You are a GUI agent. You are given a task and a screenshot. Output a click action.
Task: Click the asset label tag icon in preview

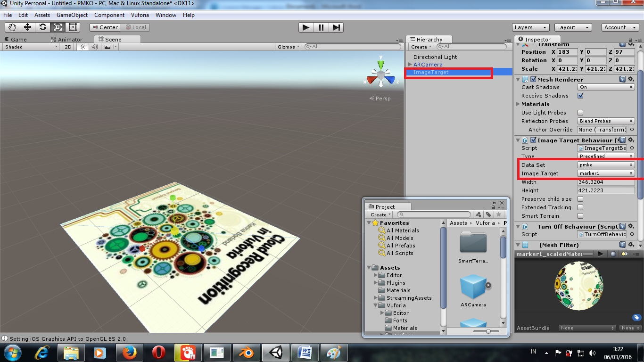pyautogui.click(x=636, y=317)
